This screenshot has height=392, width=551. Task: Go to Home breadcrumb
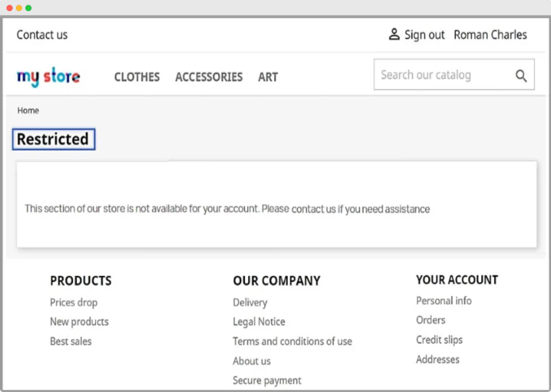point(28,110)
